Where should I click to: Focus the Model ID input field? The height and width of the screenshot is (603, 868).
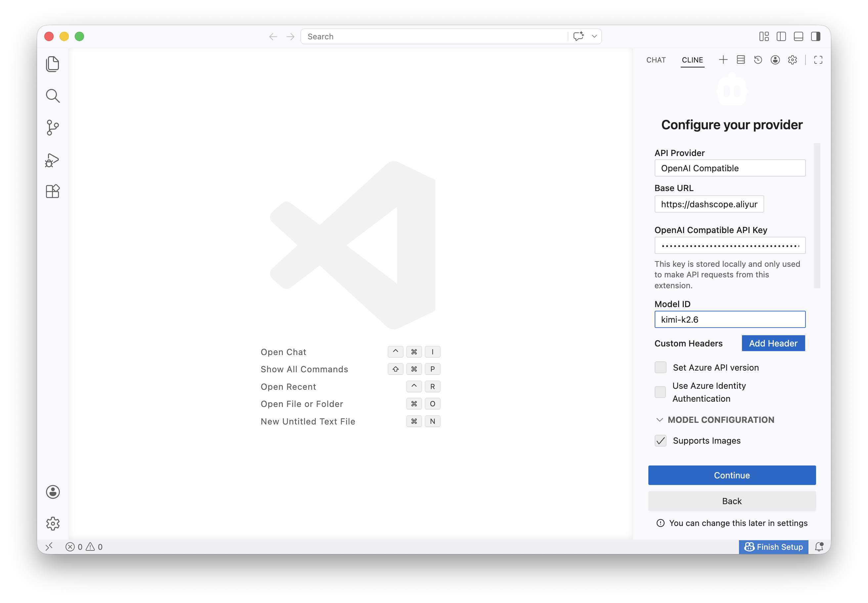pos(730,320)
